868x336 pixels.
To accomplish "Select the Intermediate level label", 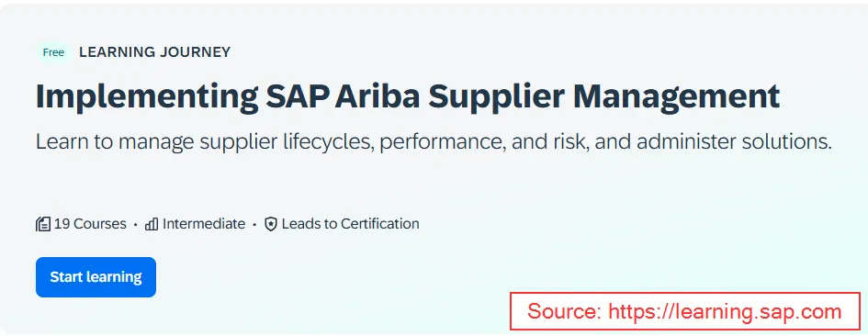I will [204, 224].
